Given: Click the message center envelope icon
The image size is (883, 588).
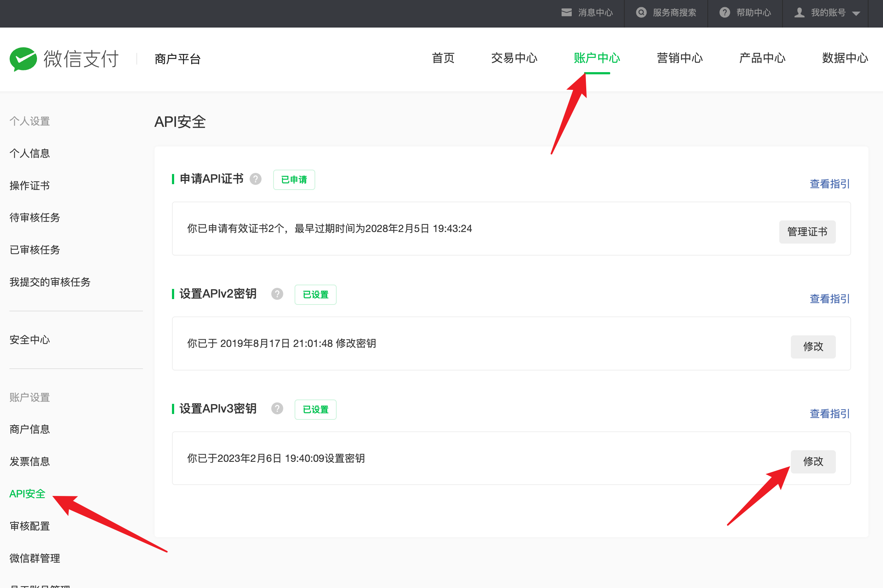Looking at the screenshot, I should [566, 13].
